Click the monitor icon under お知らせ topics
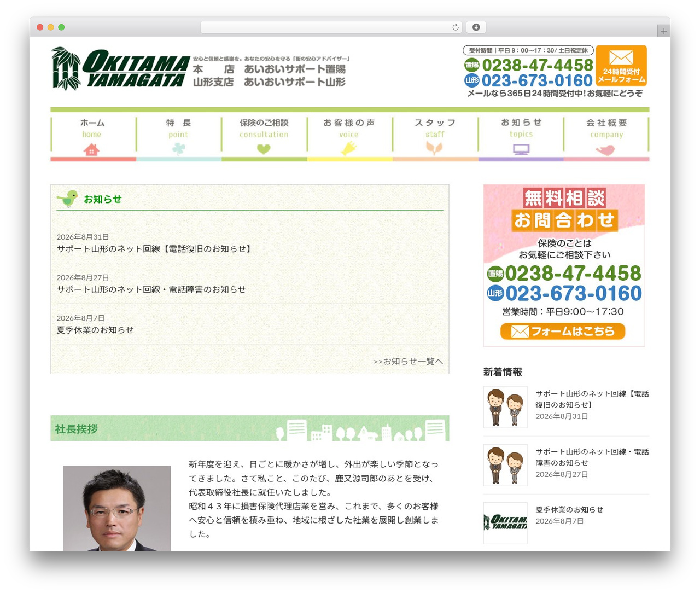 (521, 149)
